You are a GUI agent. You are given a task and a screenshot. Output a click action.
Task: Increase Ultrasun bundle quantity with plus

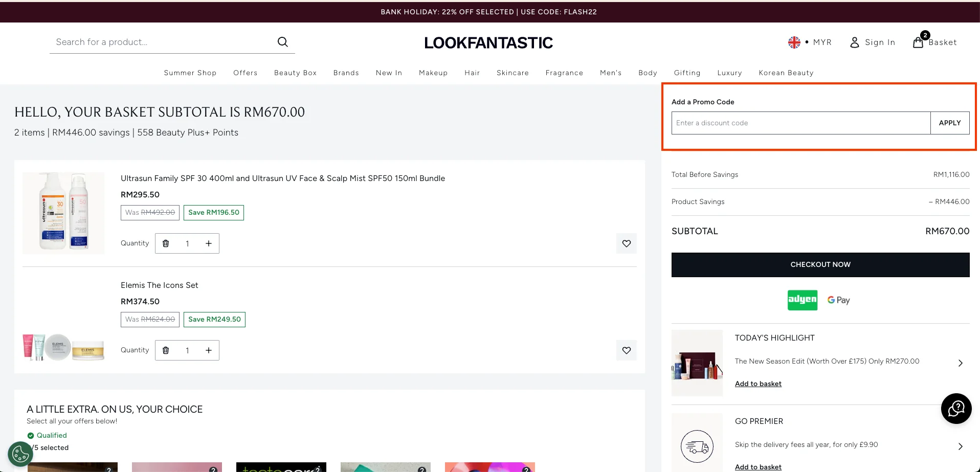(x=209, y=243)
